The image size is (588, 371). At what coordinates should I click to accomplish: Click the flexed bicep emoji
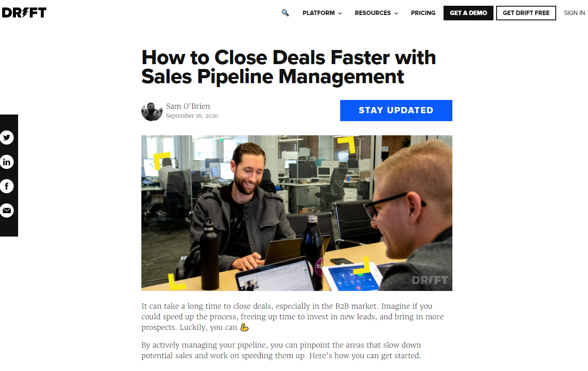(244, 328)
